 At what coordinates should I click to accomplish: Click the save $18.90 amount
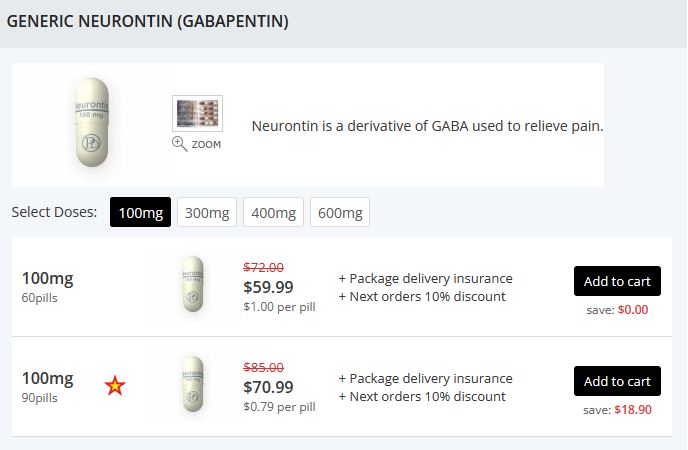coord(631,410)
